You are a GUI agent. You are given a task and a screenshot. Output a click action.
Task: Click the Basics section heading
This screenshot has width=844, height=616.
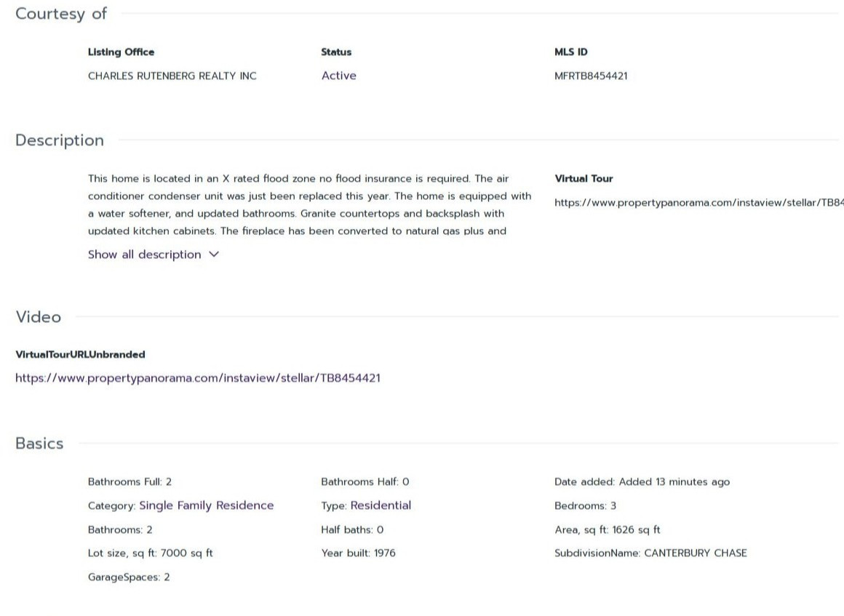click(x=39, y=444)
